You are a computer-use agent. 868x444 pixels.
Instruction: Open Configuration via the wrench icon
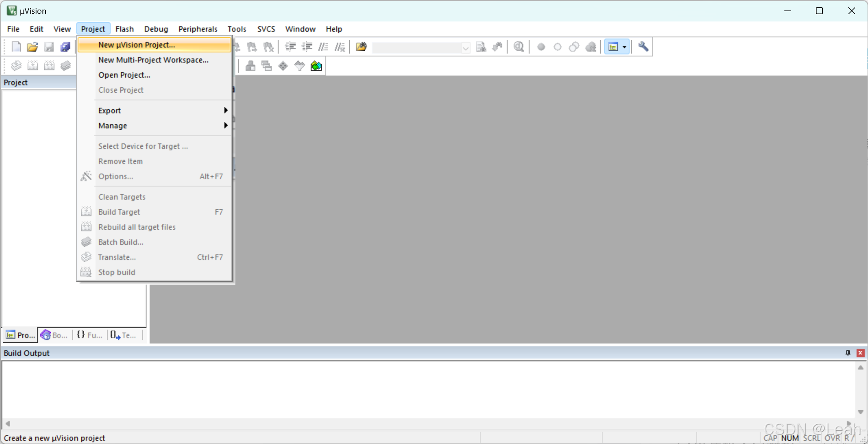(643, 47)
